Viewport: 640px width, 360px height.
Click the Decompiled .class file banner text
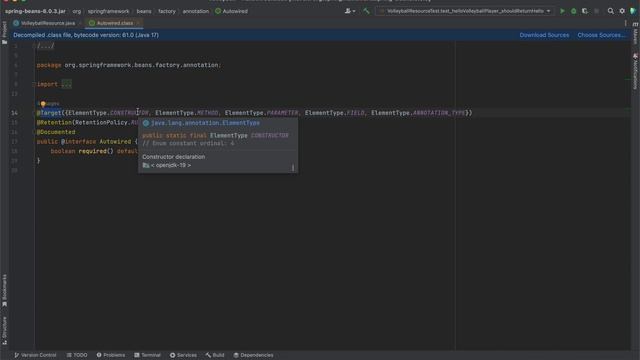(x=86, y=35)
